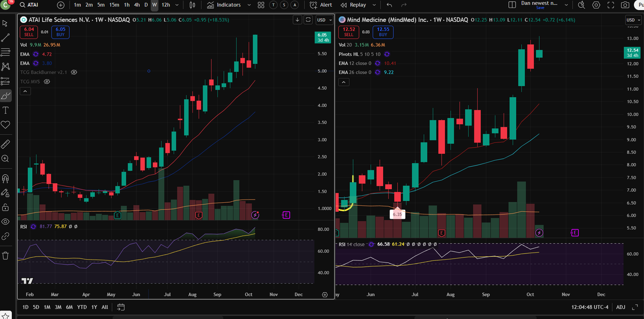Select the trend line drawing tool
644x319 pixels.
[5, 38]
